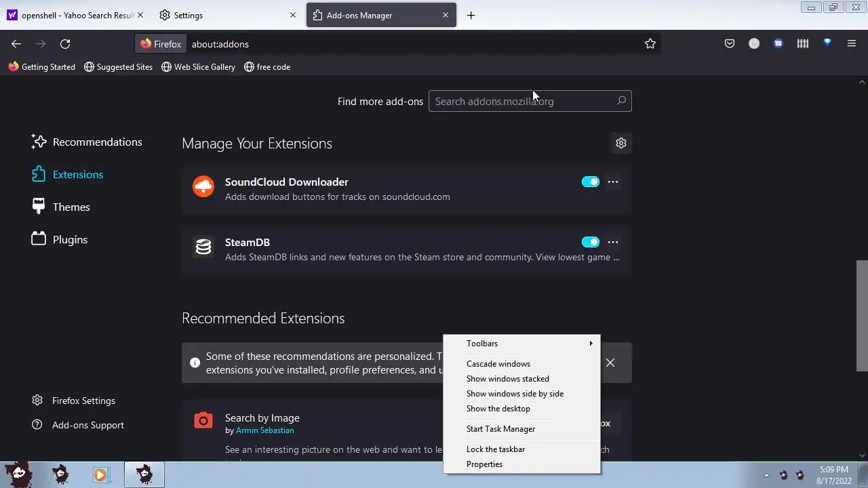868x488 pixels.
Task: Switch to the Settings tab
Action: tap(229, 15)
